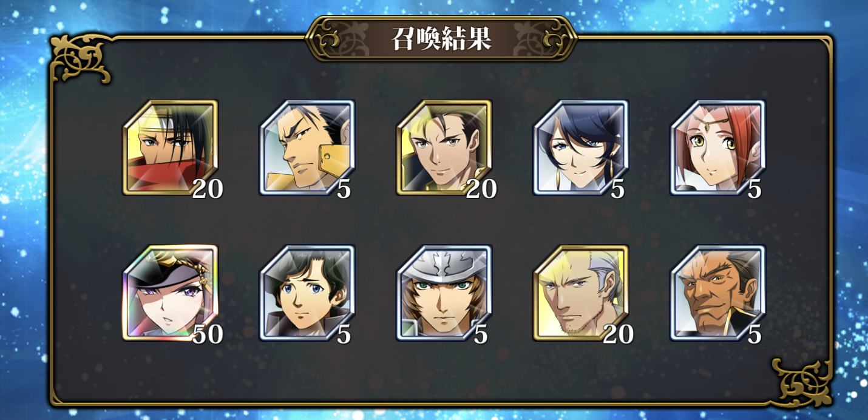Screen dimensions: 868x420
Task: Choose the blue-haired character with covered eye
Action: click(x=581, y=147)
